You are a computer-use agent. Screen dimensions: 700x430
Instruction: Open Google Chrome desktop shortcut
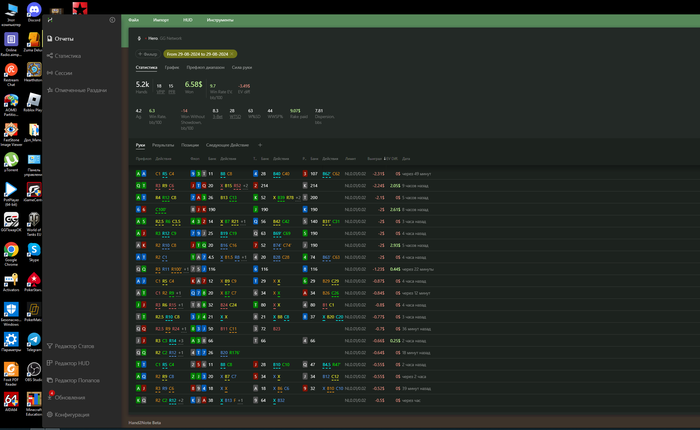pyautogui.click(x=11, y=254)
